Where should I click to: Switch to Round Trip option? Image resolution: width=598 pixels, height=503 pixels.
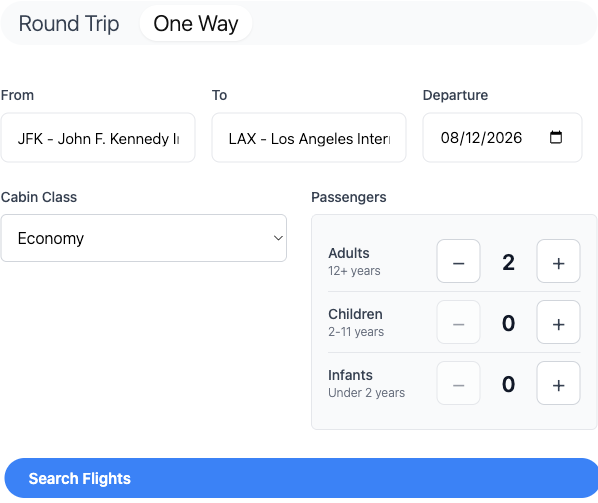click(x=69, y=24)
